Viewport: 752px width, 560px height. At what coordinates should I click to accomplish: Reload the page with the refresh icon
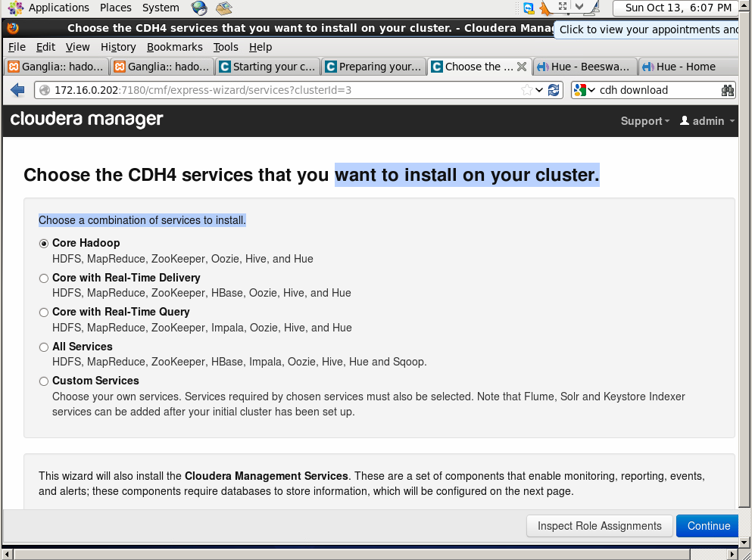(554, 90)
